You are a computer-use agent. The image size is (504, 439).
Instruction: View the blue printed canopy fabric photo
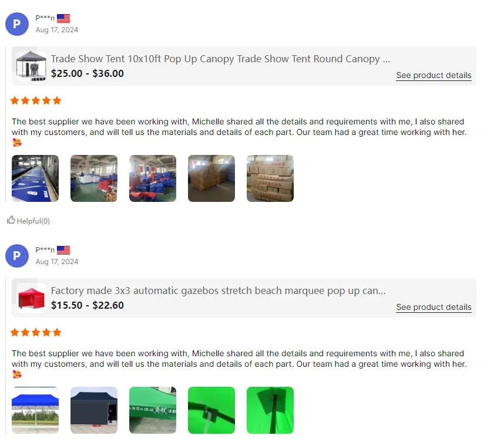coord(35,178)
